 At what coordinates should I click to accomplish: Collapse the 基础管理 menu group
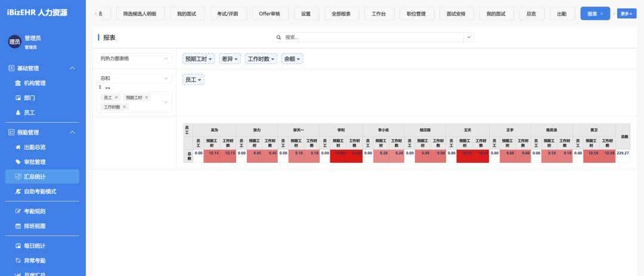point(72,68)
